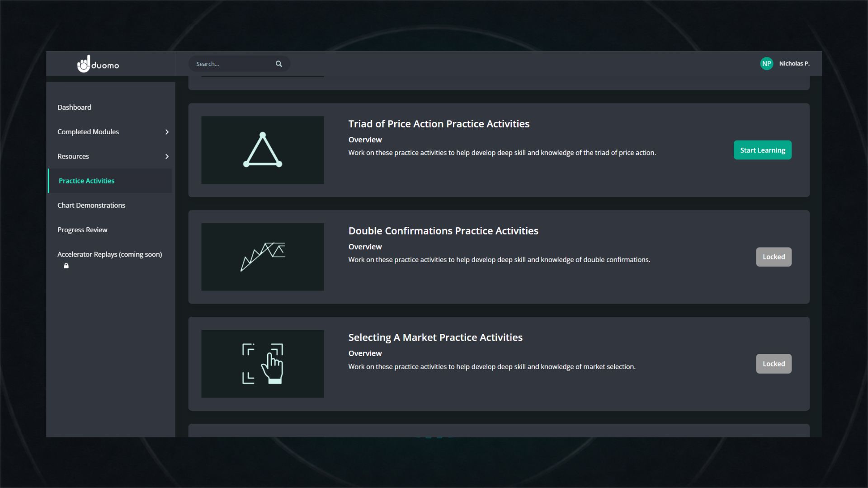The width and height of the screenshot is (868, 488).
Task: Click Locked button for Double Confirmations
Action: [x=774, y=257]
